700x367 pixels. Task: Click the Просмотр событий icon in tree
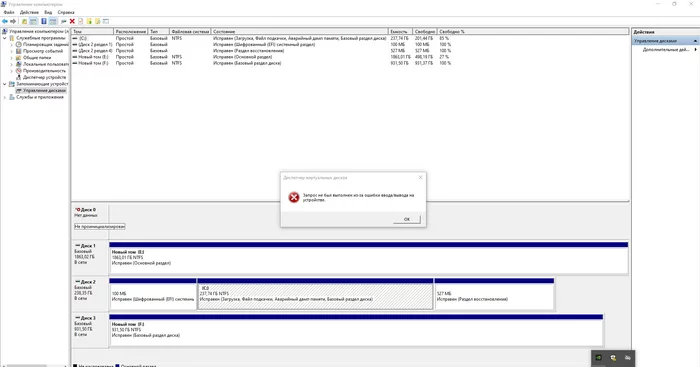click(x=18, y=51)
